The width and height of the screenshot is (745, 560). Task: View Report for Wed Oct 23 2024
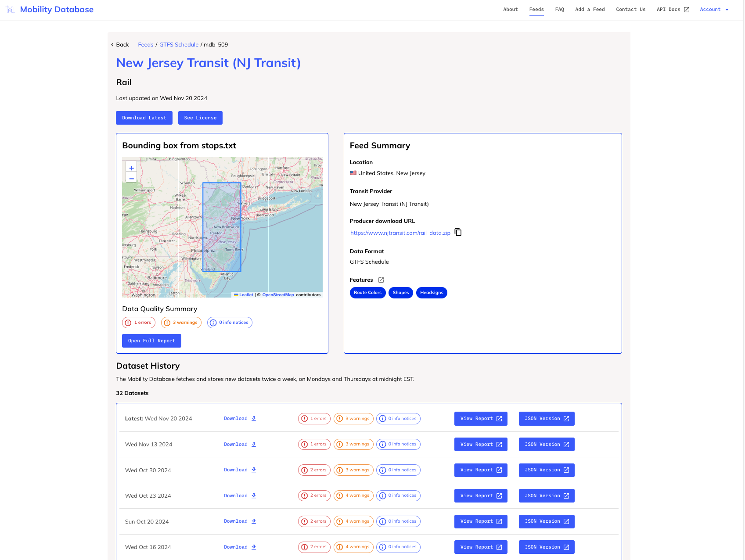click(x=481, y=496)
